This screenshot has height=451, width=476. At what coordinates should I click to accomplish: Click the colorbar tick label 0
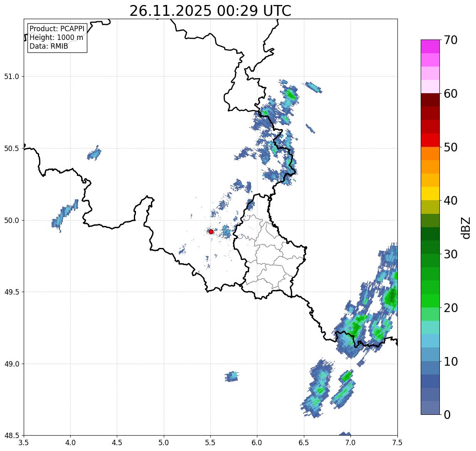pyautogui.click(x=447, y=414)
